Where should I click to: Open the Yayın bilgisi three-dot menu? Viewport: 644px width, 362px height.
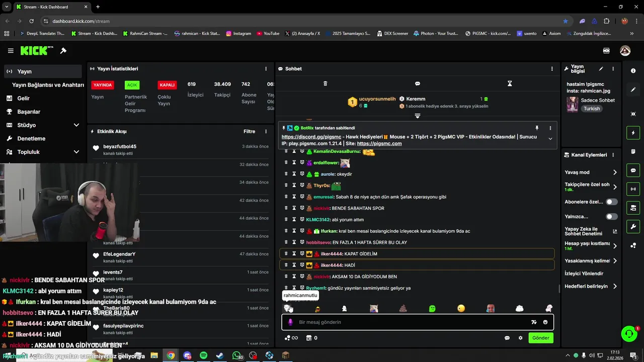point(613,68)
